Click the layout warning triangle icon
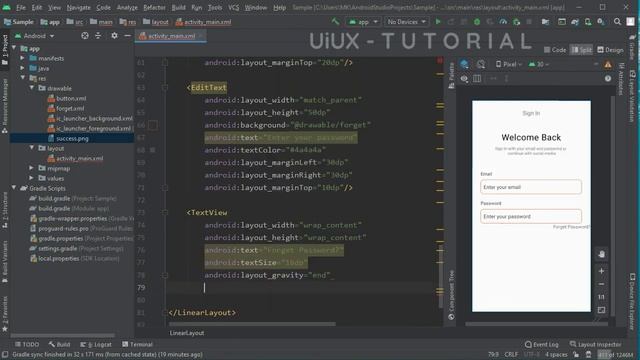The height and width of the screenshot is (360, 640). (x=608, y=64)
